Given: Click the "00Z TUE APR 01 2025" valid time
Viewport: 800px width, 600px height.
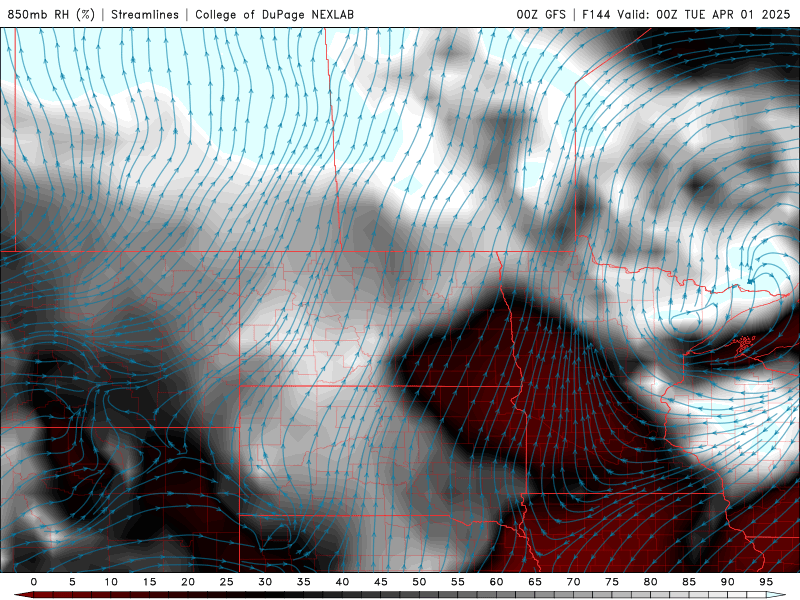Looking at the screenshot, I should (x=723, y=14).
